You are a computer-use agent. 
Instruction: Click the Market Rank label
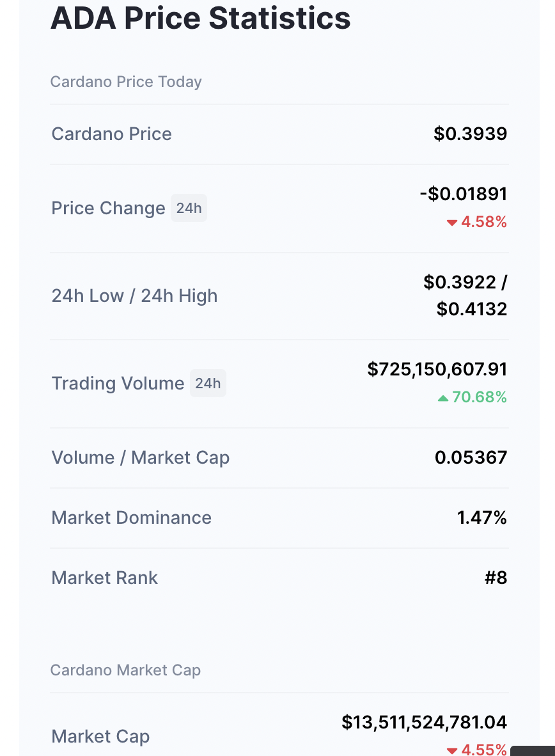pyautogui.click(x=104, y=578)
